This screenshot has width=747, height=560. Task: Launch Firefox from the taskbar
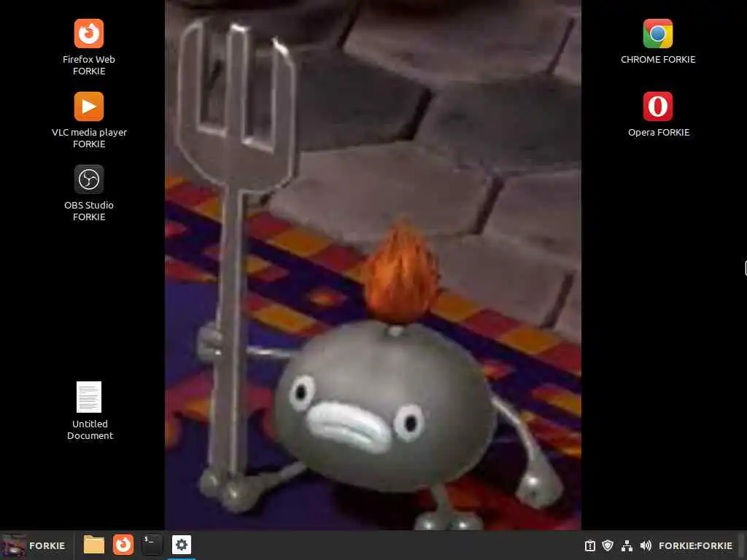(123, 545)
